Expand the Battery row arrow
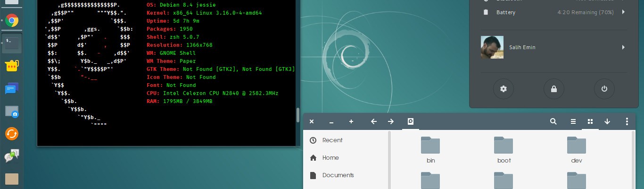The height and width of the screenshot is (189, 644). pyautogui.click(x=623, y=12)
